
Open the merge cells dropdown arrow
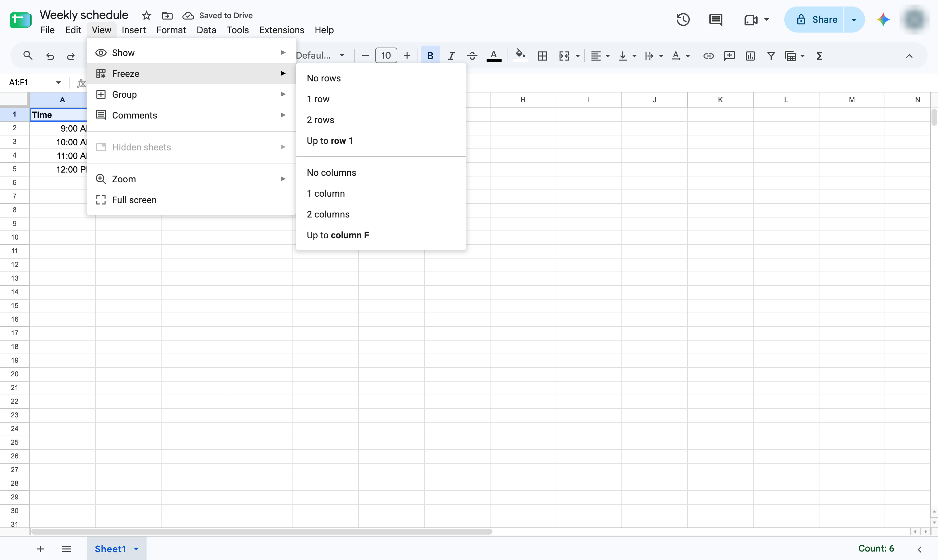coord(577,56)
